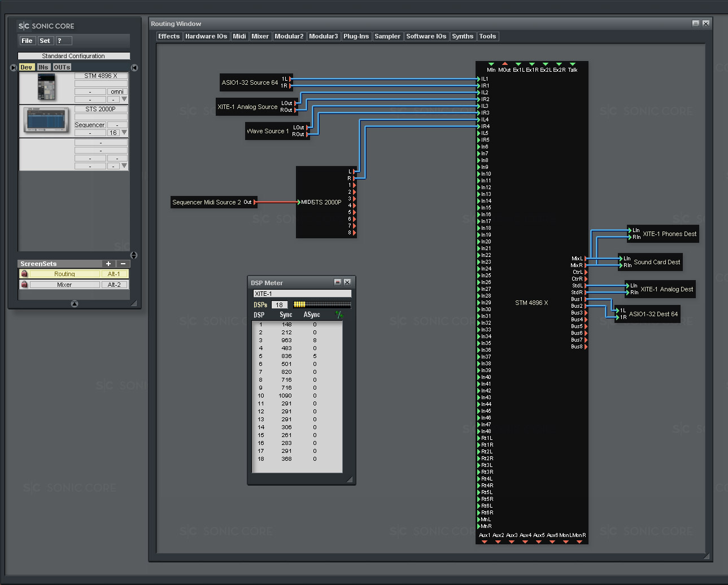Click the In6 input connector
Image resolution: width=728 pixels, height=585 pixels.
pyautogui.click(x=479, y=147)
